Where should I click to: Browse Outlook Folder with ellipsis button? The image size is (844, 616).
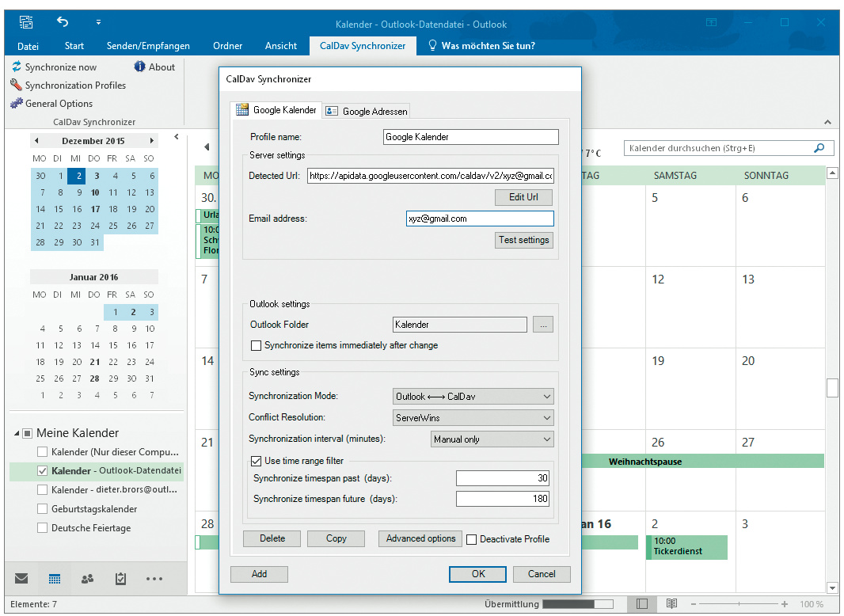(x=543, y=325)
